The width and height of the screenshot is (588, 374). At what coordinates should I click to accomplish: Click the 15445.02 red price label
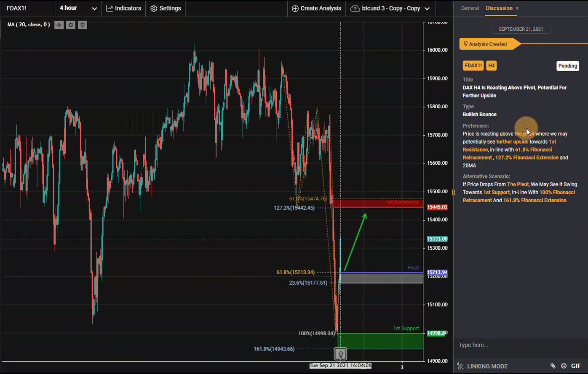coord(437,207)
